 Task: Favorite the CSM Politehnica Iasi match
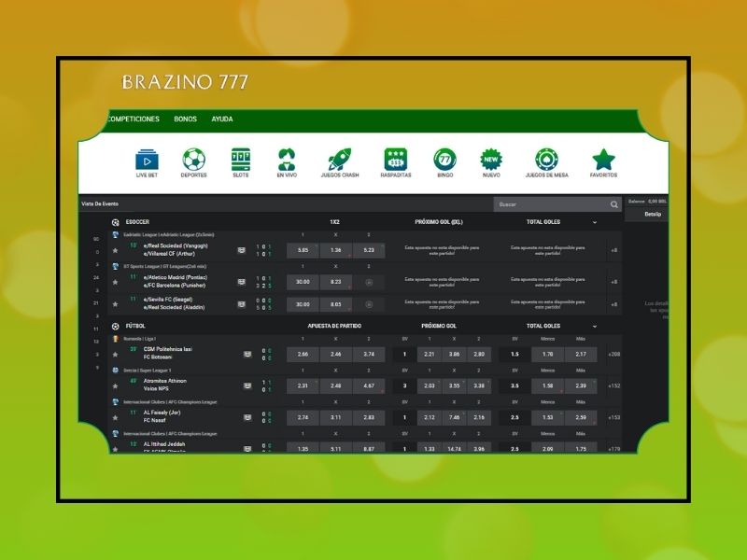(115, 355)
